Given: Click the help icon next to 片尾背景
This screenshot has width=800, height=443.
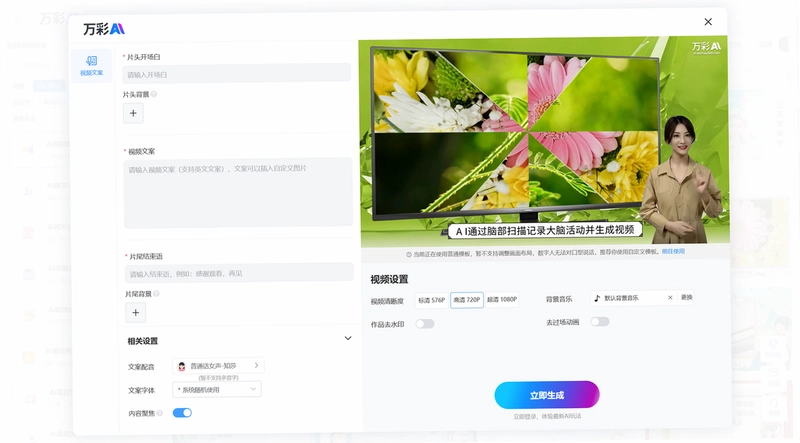Looking at the screenshot, I should [156, 294].
